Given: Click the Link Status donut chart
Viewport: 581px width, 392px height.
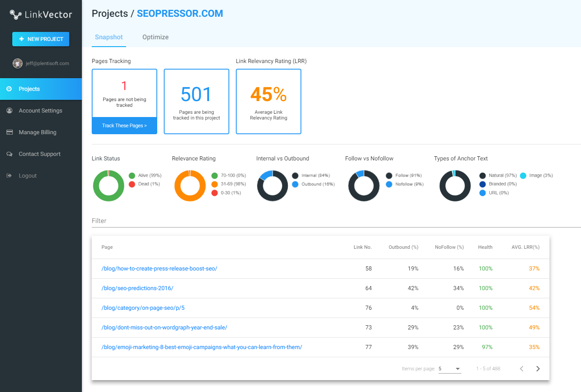Looking at the screenshot, I should [109, 186].
